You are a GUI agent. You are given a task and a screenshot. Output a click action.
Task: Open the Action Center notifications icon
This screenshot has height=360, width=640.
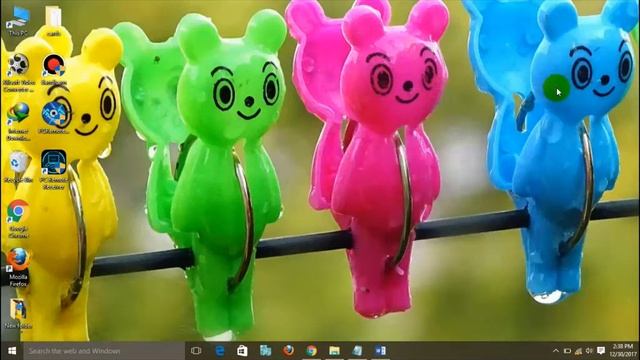tap(601, 351)
